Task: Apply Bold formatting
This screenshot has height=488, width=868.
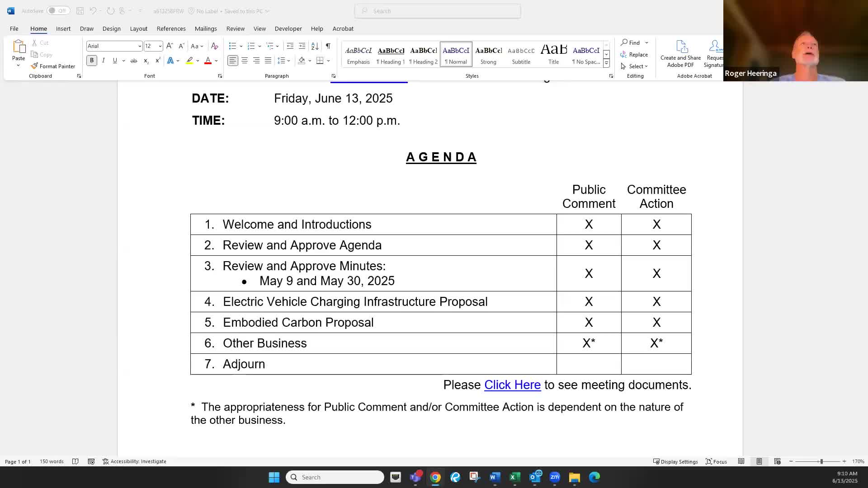Action: [x=91, y=60]
